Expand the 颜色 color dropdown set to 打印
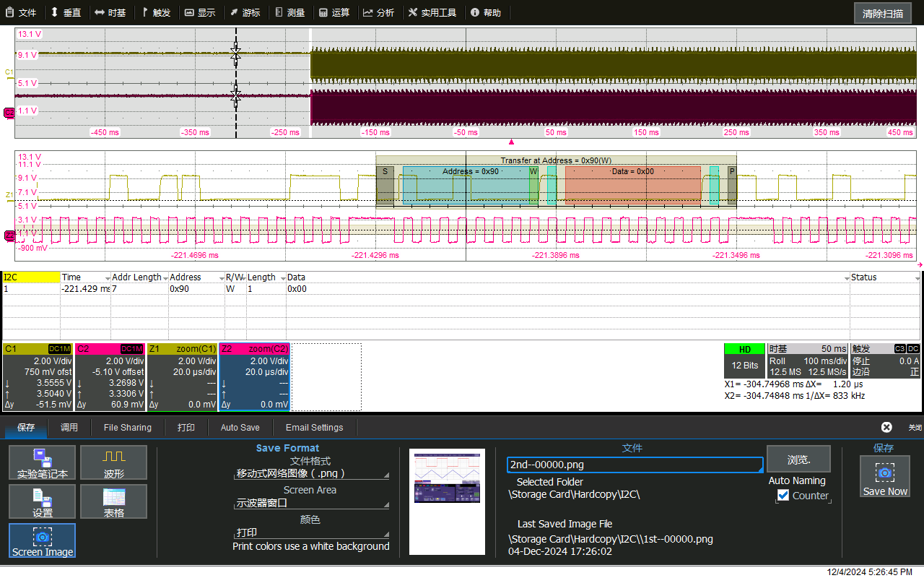Image resolution: width=924 pixels, height=578 pixels. [x=312, y=532]
